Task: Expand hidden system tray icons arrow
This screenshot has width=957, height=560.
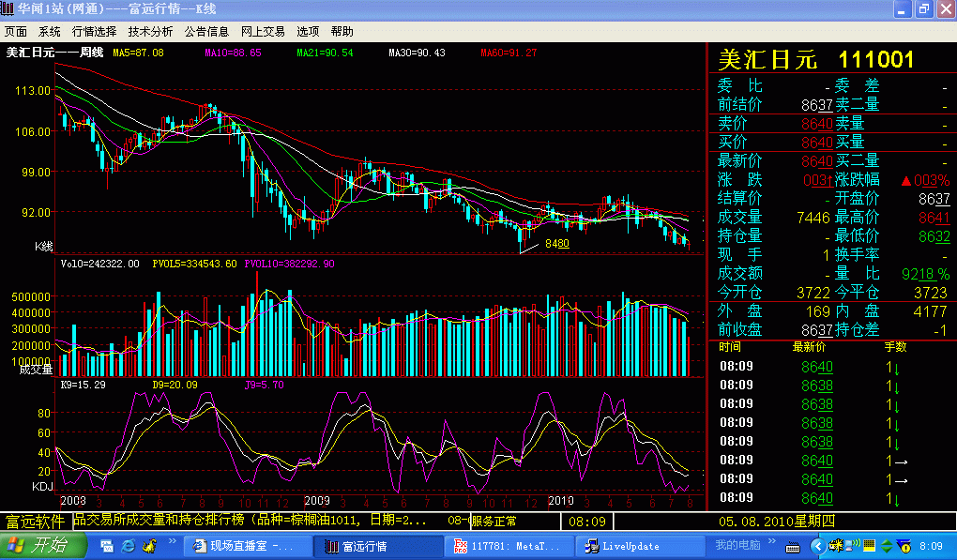Action: [x=818, y=546]
